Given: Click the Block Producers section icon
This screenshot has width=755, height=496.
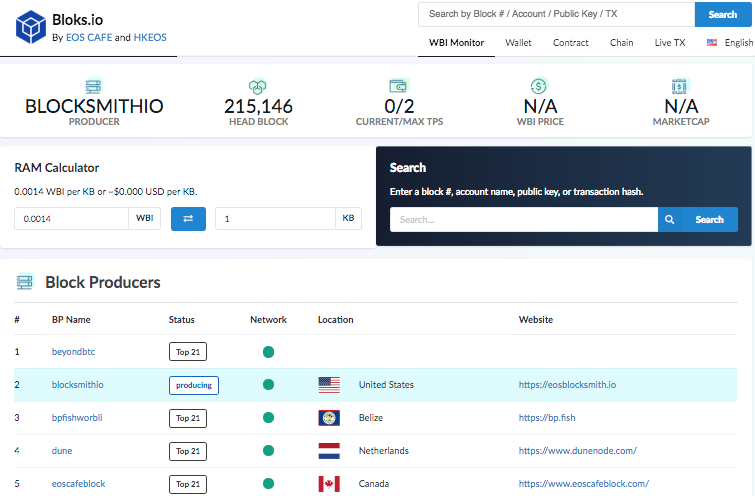Looking at the screenshot, I should pyautogui.click(x=25, y=283).
